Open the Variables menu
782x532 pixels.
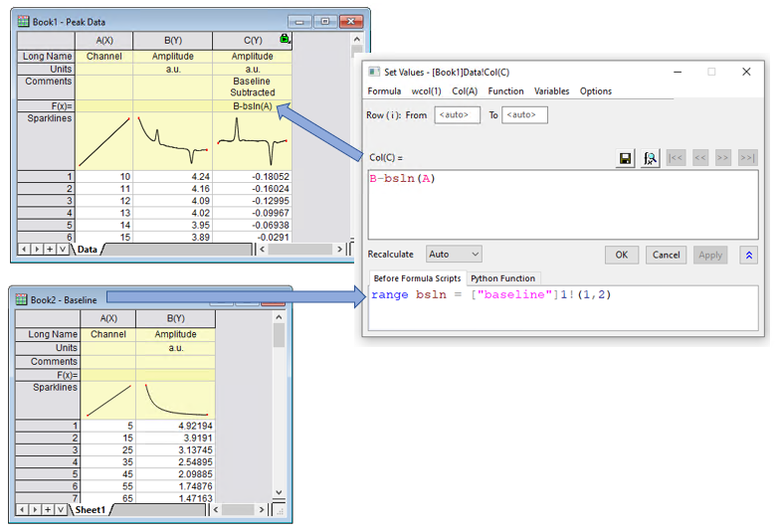click(551, 91)
